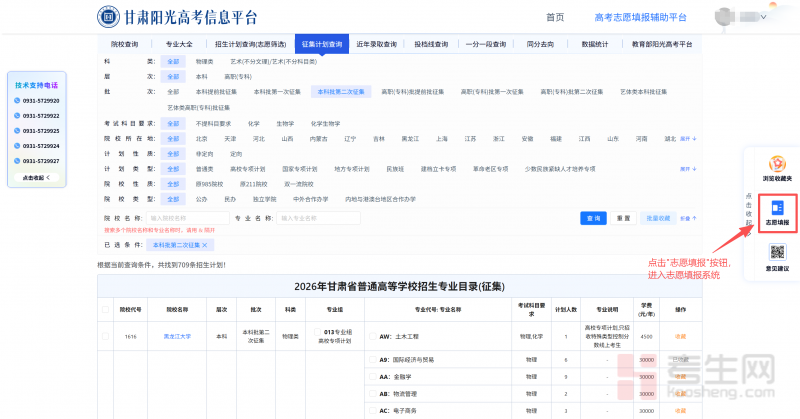Collapse filters with 折叠 link
The height and width of the screenshot is (419, 800).
(x=688, y=218)
